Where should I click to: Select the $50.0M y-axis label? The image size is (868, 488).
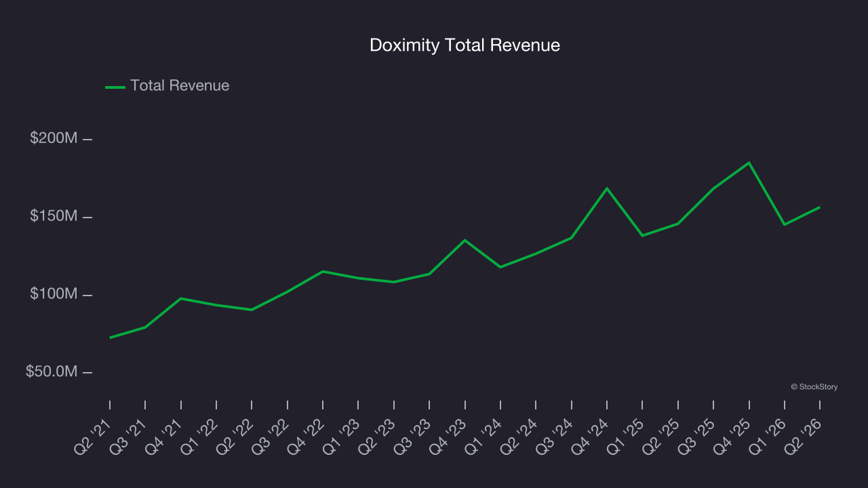(x=52, y=371)
